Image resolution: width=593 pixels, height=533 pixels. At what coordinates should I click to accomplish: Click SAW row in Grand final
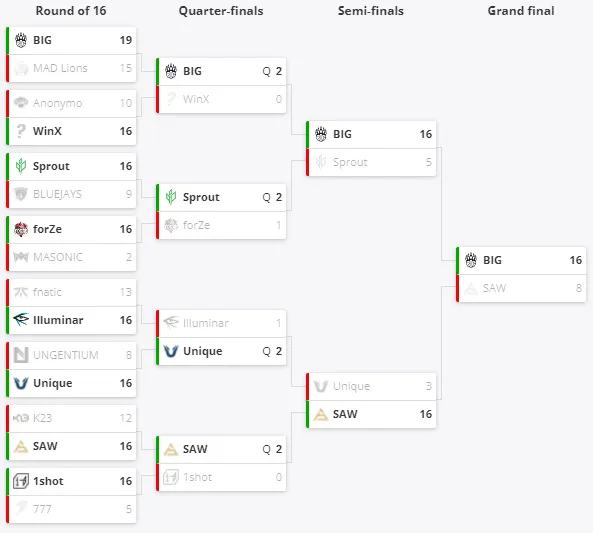tap(521, 288)
